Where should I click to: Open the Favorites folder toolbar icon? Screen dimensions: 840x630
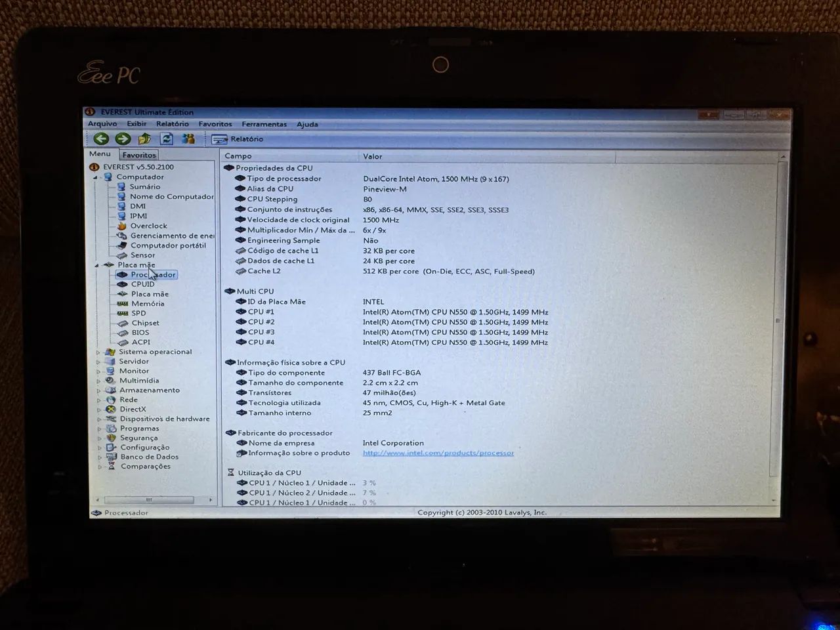coord(144,138)
